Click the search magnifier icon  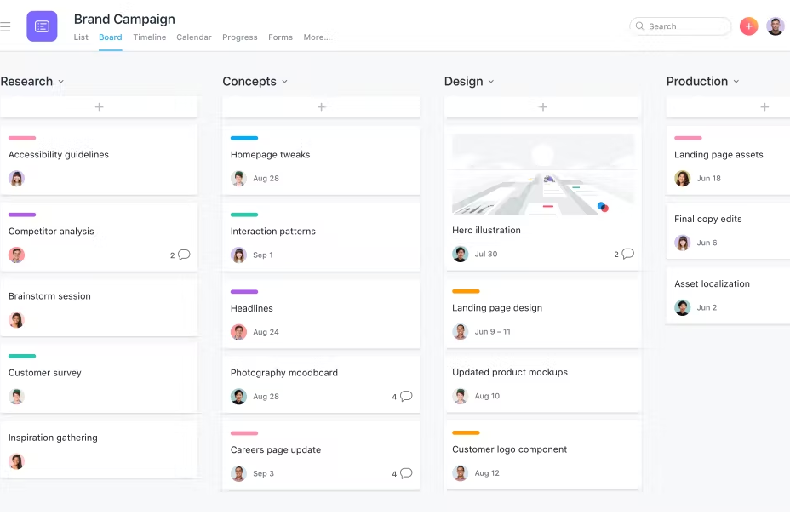639,26
